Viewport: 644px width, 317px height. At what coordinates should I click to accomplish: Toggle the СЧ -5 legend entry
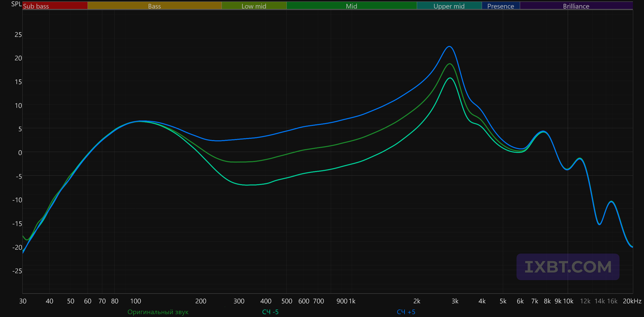pos(270,312)
